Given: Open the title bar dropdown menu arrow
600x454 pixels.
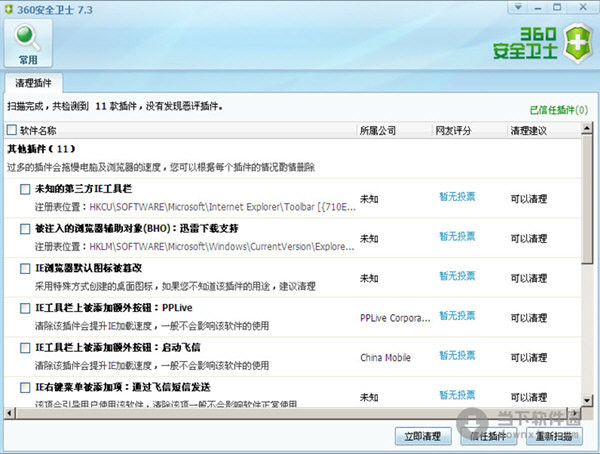Looking at the screenshot, I should tap(518, 7).
